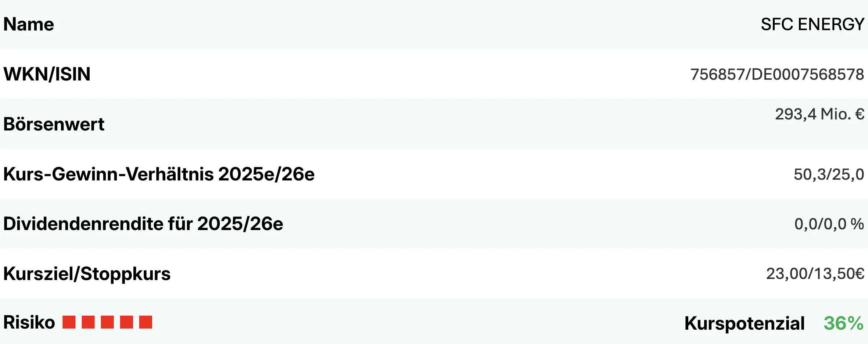The width and height of the screenshot is (868, 344).
Task: Click the middle red Risiko square
Action: (107, 322)
